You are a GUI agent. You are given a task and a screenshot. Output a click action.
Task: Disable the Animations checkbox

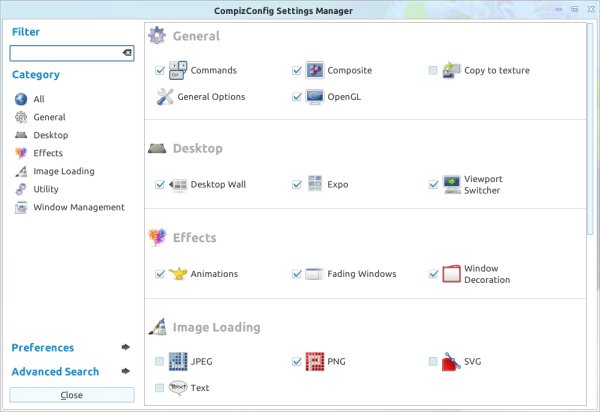[x=160, y=274]
